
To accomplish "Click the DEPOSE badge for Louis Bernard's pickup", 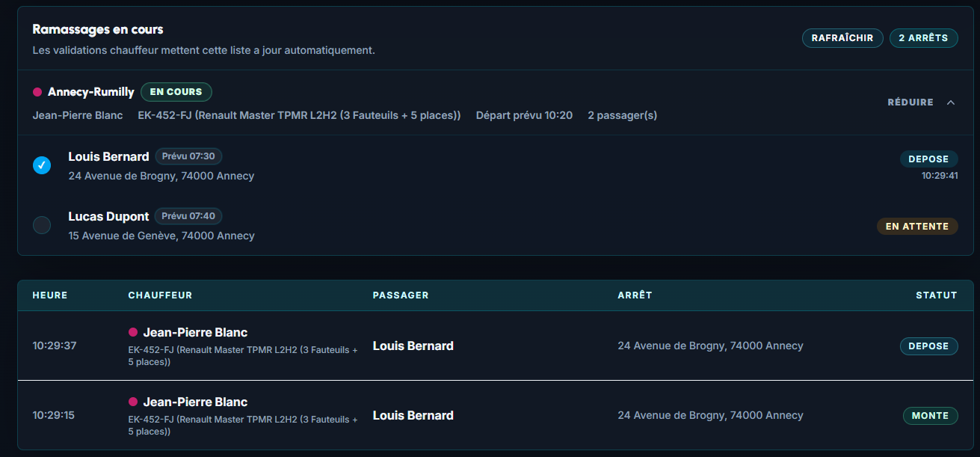I will tap(928, 159).
